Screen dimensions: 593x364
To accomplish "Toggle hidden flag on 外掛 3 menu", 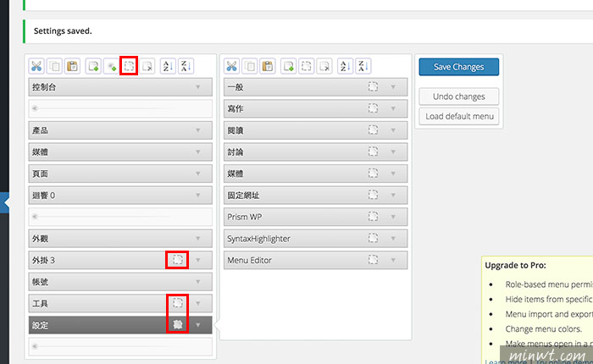I will pyautogui.click(x=178, y=260).
